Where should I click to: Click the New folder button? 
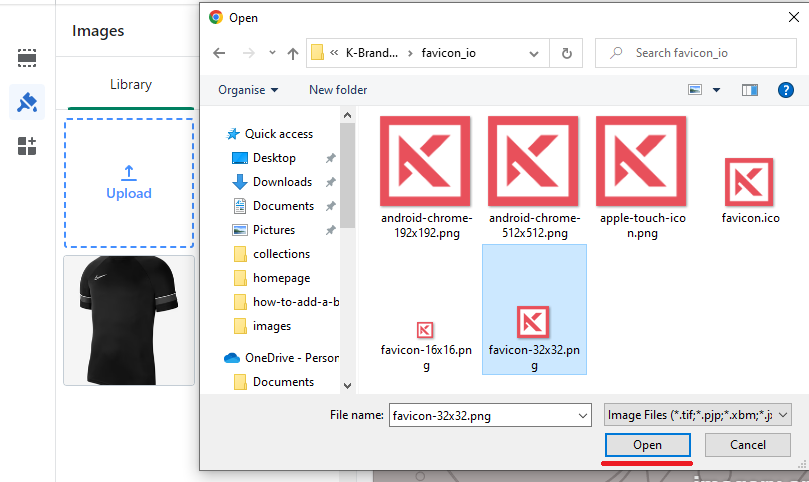click(x=338, y=90)
